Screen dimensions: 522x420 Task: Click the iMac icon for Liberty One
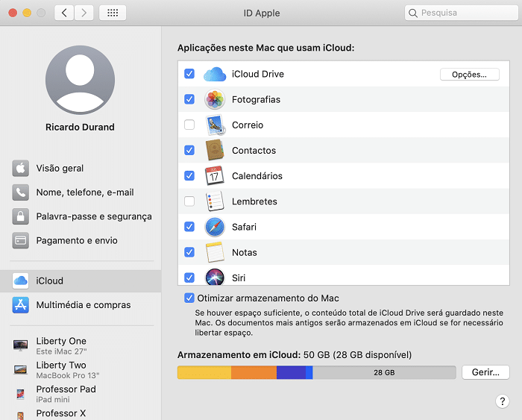[x=21, y=345]
